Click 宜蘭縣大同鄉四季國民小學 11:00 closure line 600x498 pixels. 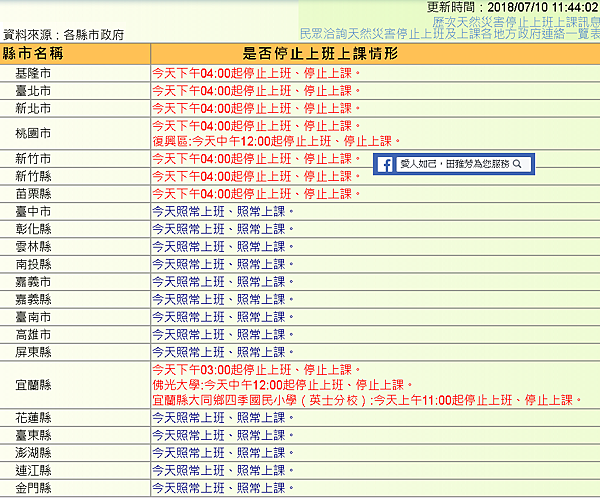pyautogui.click(x=367, y=400)
